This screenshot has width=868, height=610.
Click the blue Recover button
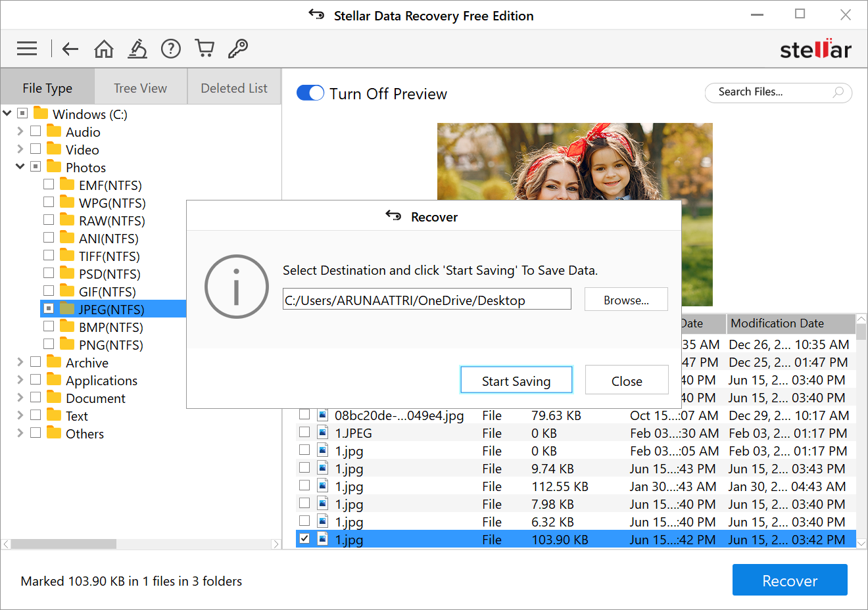[x=790, y=580]
